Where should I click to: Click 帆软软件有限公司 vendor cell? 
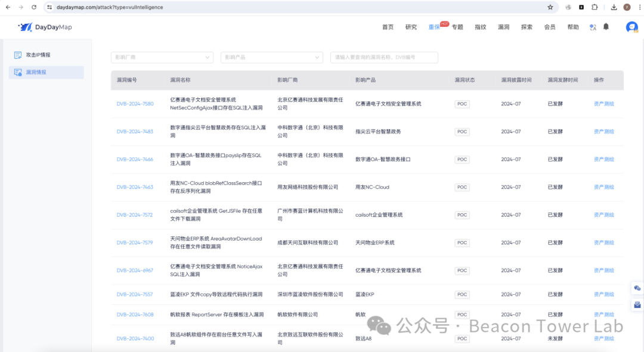tap(298, 314)
